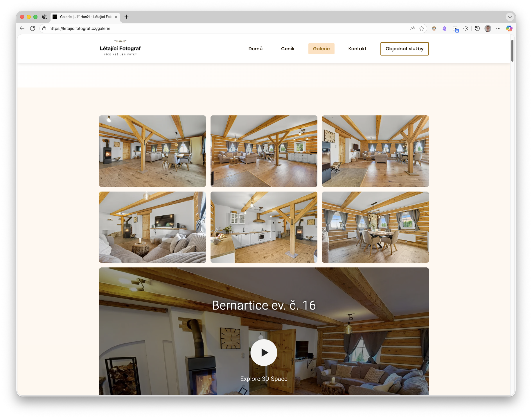Open the purple Obsidian extension icon
This screenshot has height=418, width=532.
pos(444,28)
